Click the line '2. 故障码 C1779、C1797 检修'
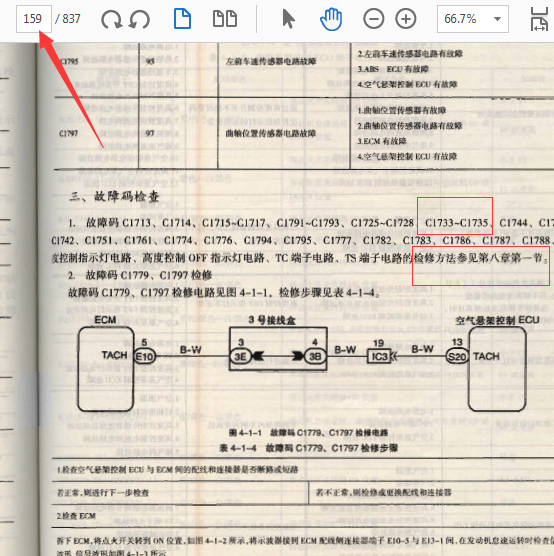Screen dimensions: 554x556 pos(140,275)
